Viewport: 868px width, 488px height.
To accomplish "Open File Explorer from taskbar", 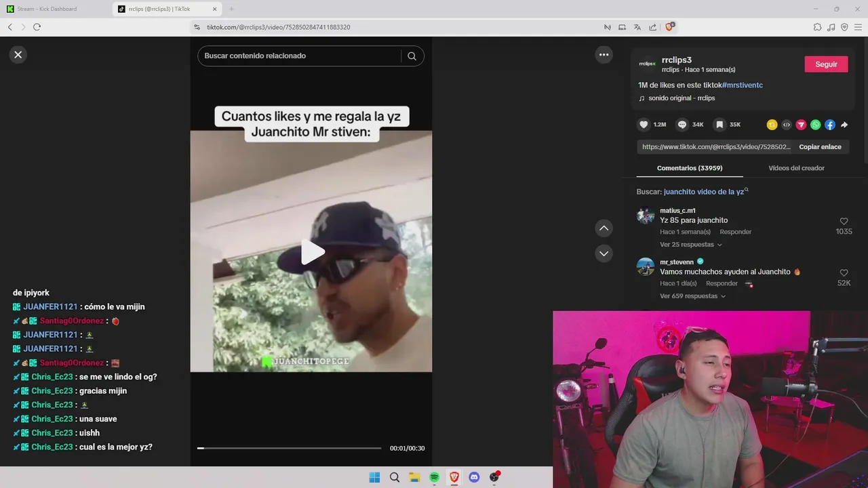I will pos(414,477).
